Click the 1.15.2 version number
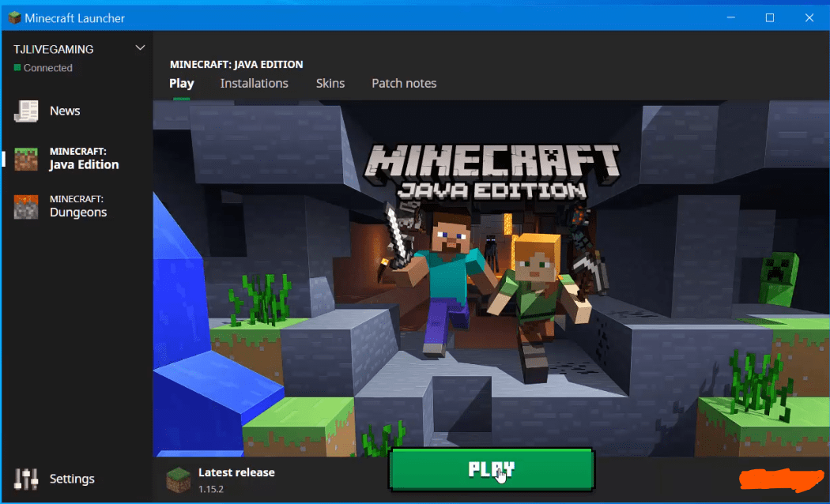The image size is (830, 504). pyautogui.click(x=211, y=489)
